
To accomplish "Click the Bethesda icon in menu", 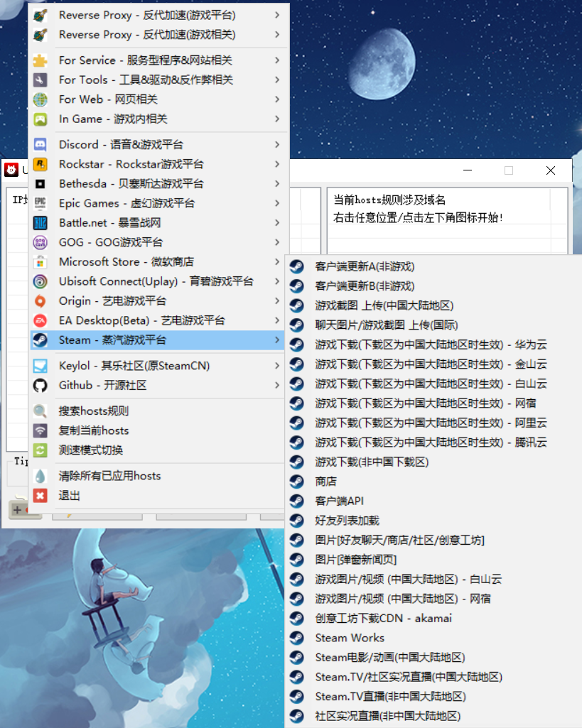I will 41,184.
